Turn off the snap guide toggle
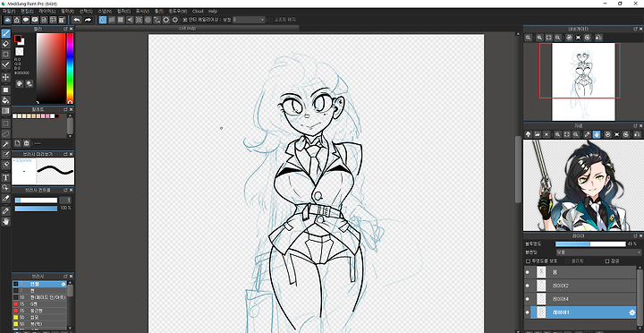Image resolution: width=644 pixels, height=333 pixels. [x=103, y=20]
